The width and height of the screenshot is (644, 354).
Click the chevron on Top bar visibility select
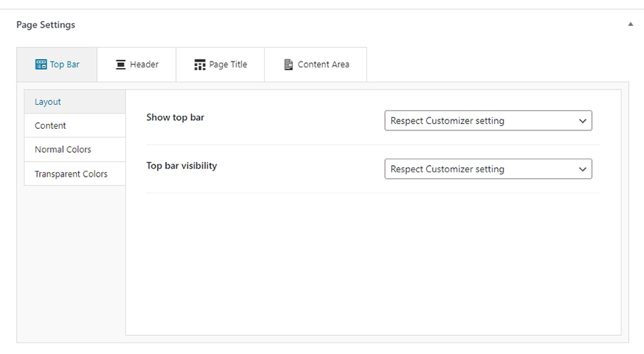click(x=582, y=169)
